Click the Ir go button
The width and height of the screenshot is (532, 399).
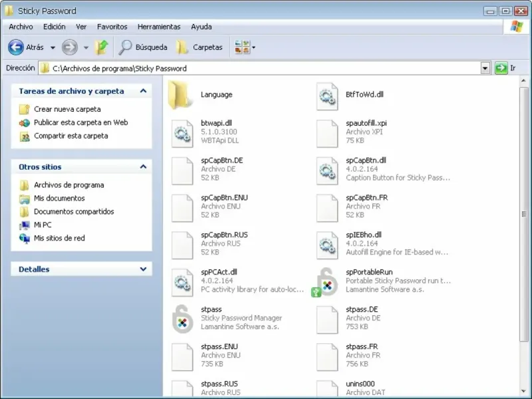click(x=505, y=68)
